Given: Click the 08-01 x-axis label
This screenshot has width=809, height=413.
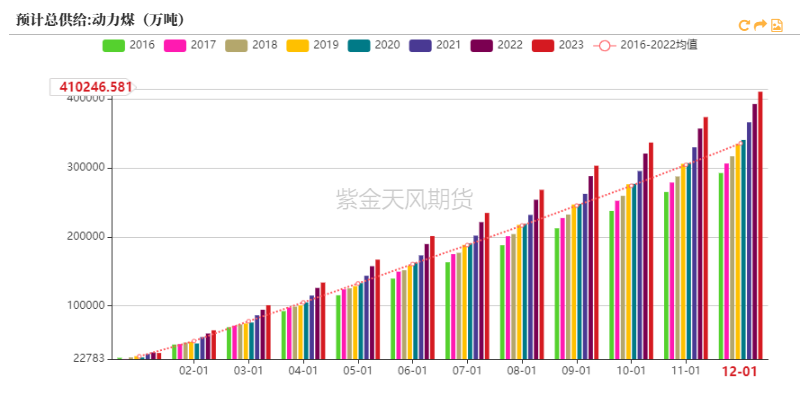Looking at the screenshot, I should tap(522, 371).
